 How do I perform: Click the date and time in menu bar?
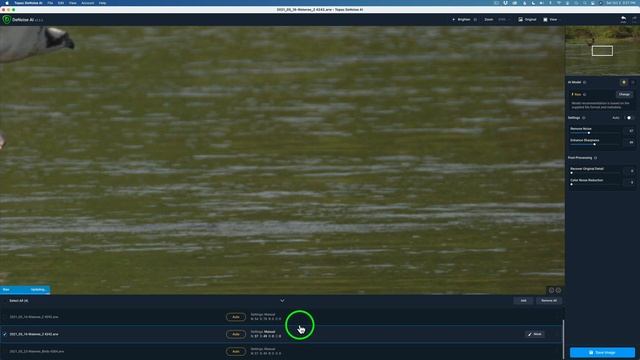620,3
